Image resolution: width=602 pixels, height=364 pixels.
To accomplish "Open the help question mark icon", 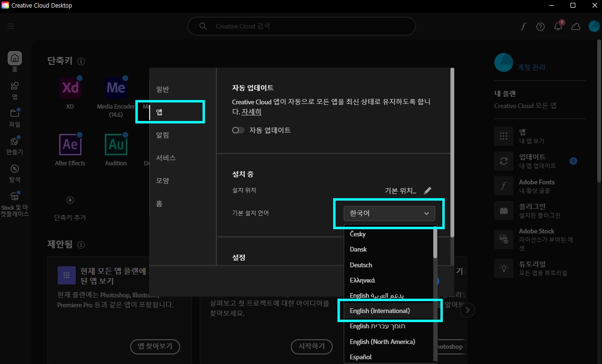I will tap(540, 26).
